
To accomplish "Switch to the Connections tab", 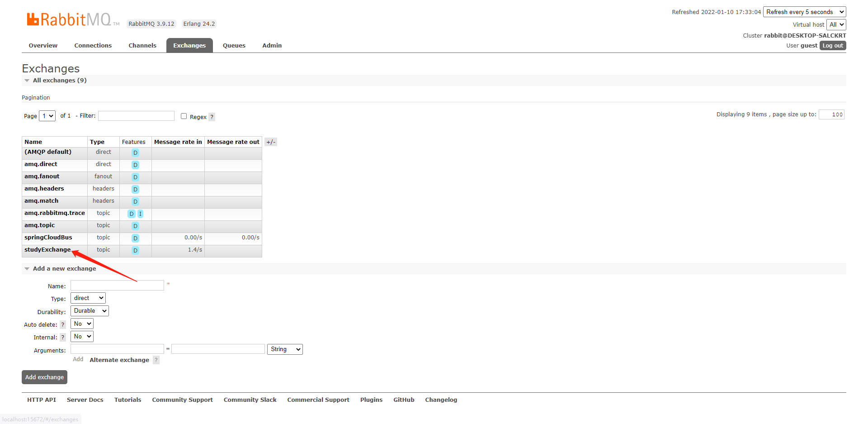I will (x=93, y=46).
